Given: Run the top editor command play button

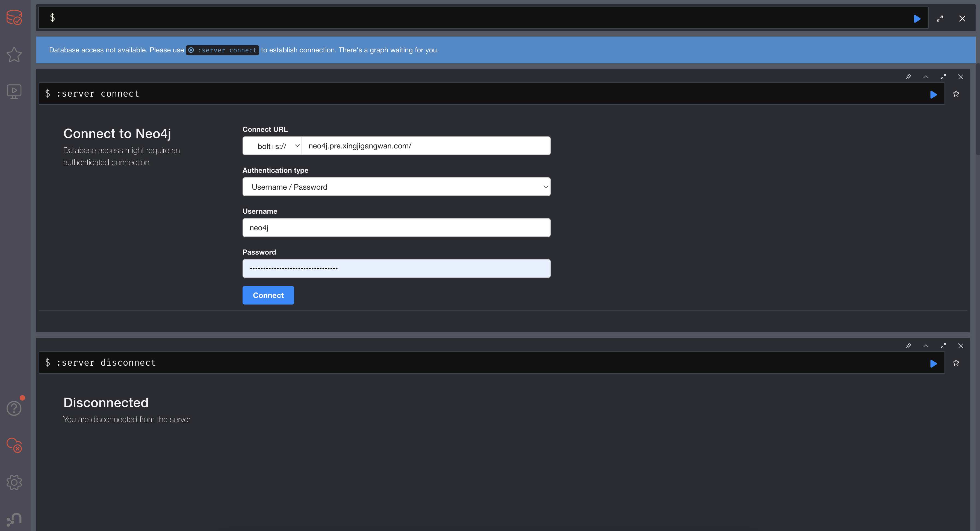Looking at the screenshot, I should point(917,19).
